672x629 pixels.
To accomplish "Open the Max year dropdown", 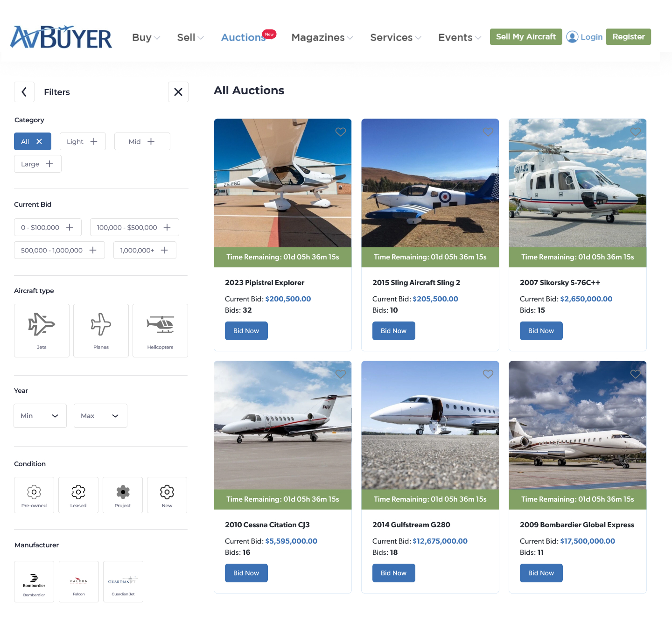I will click(x=100, y=416).
